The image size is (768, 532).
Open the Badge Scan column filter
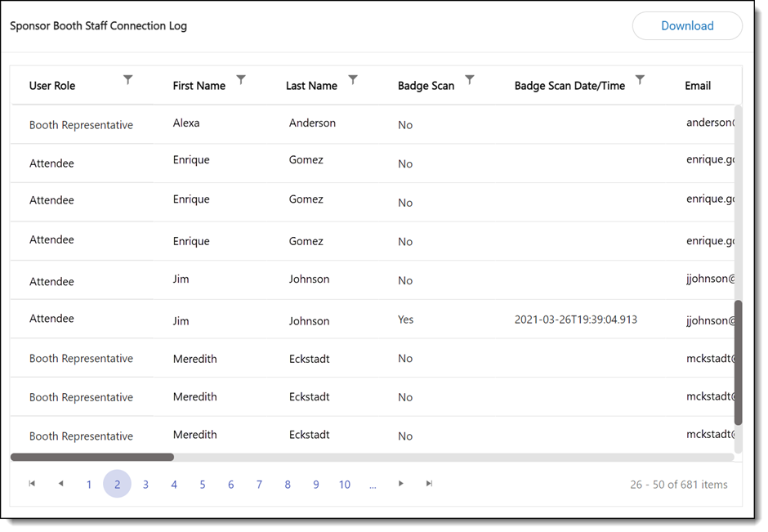[x=470, y=80]
